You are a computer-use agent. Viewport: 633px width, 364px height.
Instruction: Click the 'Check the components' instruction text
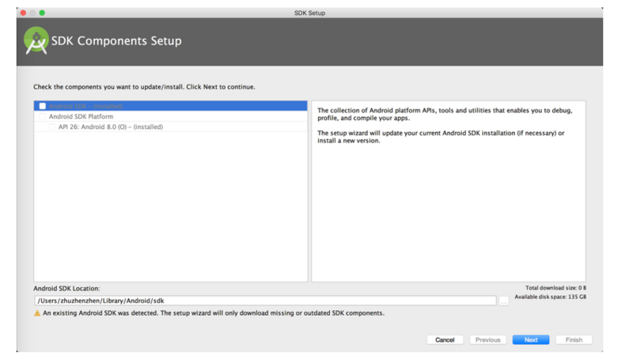tap(144, 87)
